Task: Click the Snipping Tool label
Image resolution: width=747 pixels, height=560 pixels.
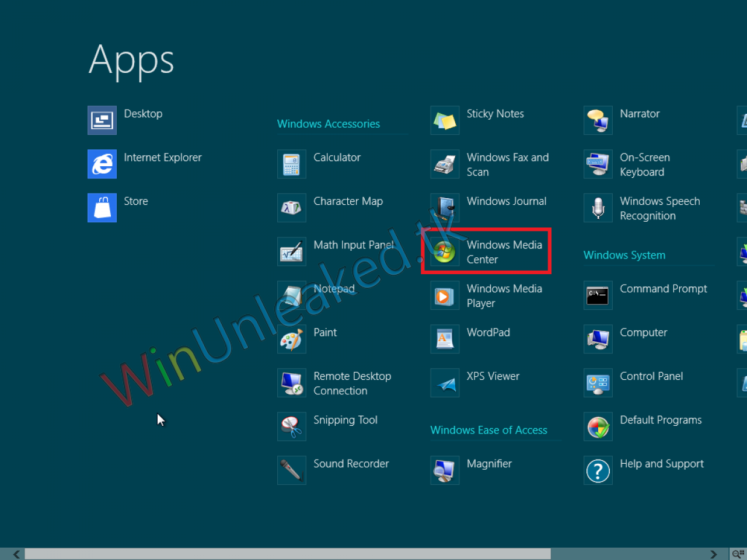Action: tap(345, 420)
